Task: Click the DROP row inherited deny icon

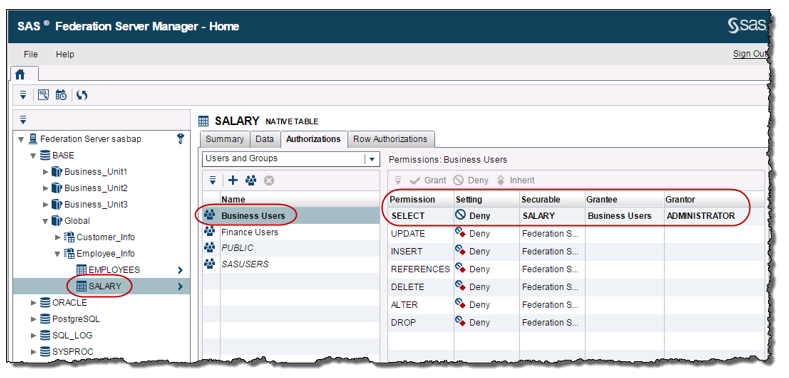Action: click(460, 322)
